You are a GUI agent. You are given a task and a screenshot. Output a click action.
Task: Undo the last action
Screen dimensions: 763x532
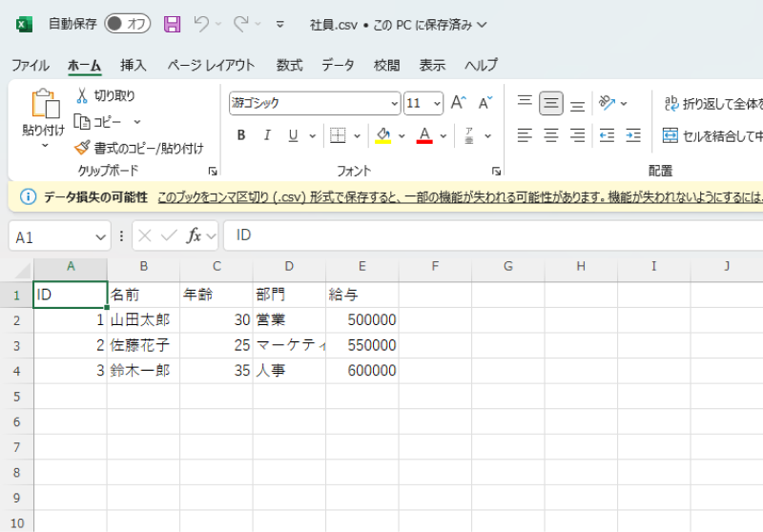point(201,23)
